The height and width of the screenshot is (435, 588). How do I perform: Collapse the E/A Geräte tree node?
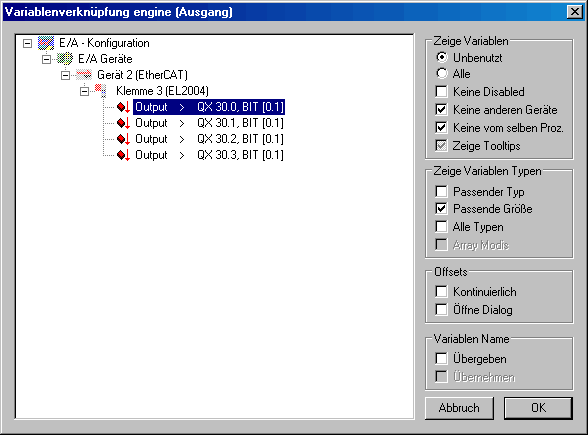(46, 59)
